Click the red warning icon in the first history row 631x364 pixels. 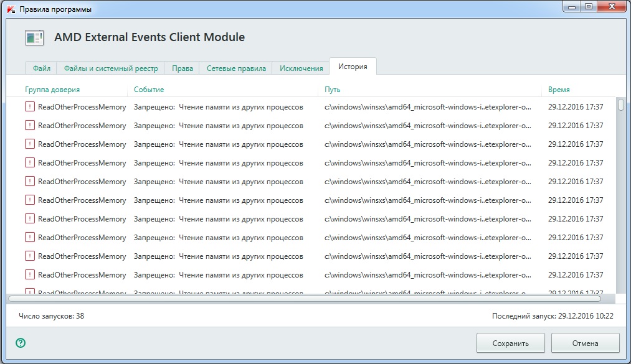pyautogui.click(x=30, y=107)
